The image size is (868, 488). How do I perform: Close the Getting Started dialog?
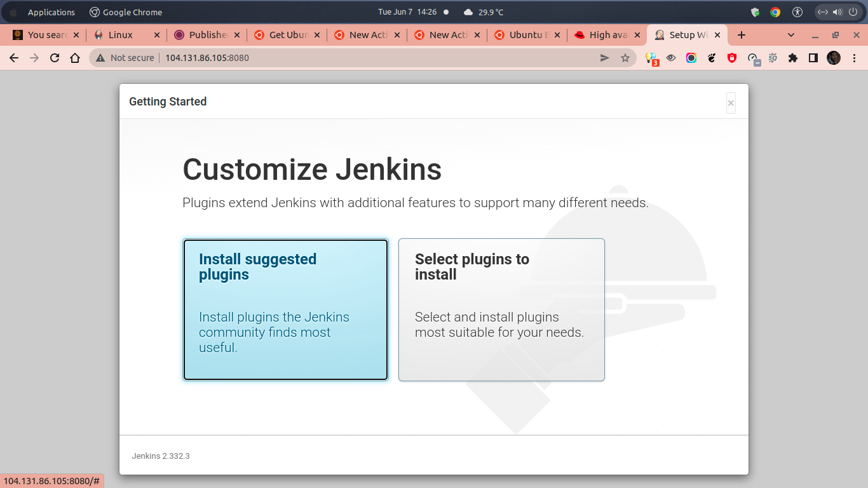pyautogui.click(x=731, y=103)
